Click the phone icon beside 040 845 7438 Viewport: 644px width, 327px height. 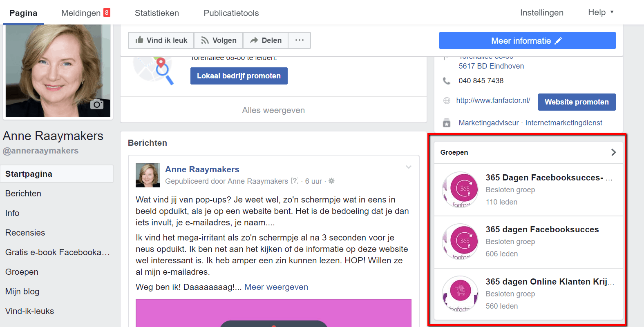(447, 81)
